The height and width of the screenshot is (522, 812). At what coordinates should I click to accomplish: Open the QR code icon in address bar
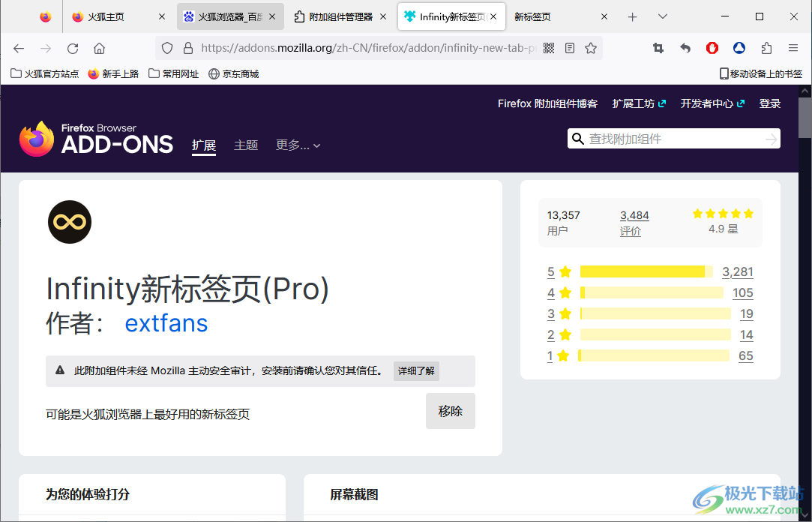coord(549,48)
